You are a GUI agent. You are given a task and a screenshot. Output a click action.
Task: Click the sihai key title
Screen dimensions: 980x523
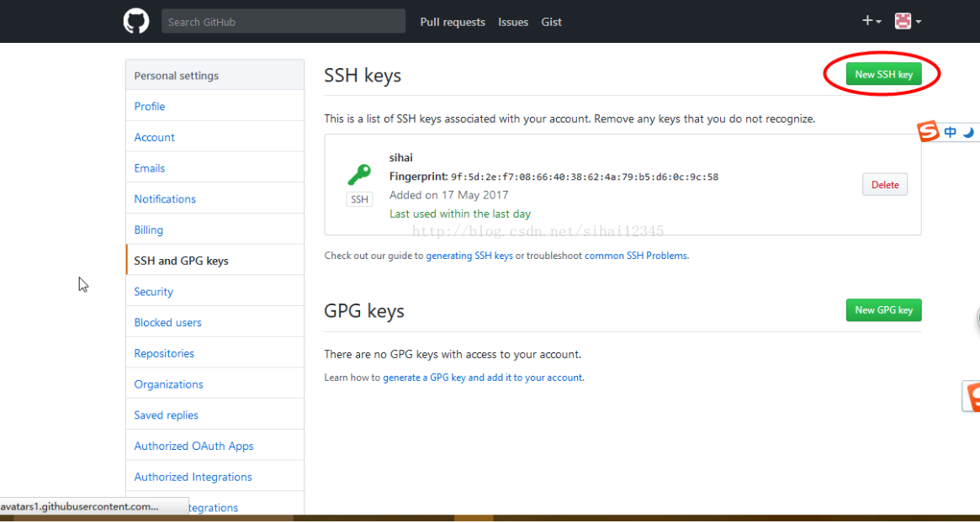(x=400, y=157)
